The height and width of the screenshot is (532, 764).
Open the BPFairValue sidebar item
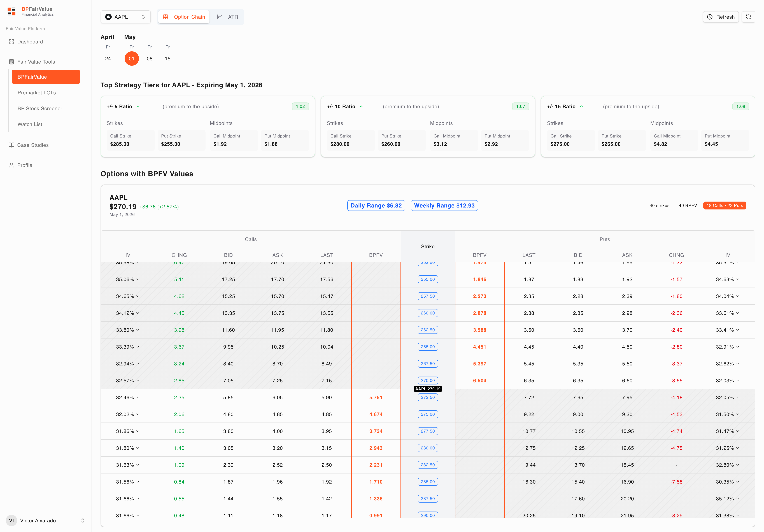pyautogui.click(x=46, y=77)
